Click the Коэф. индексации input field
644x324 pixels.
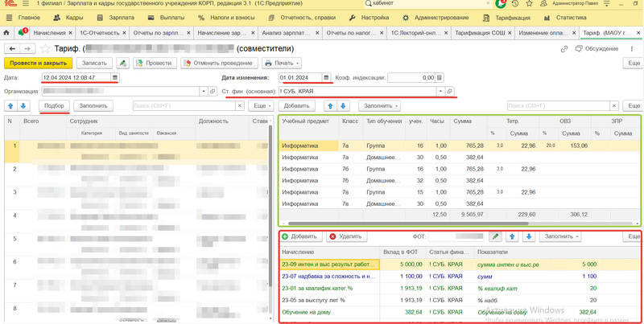coord(411,78)
